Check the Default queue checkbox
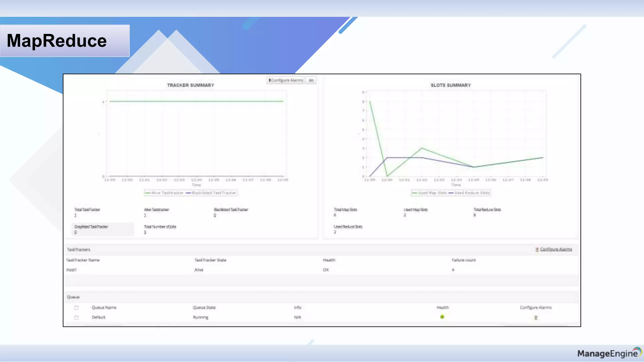Image resolution: width=644 pixels, height=362 pixels. point(76,318)
